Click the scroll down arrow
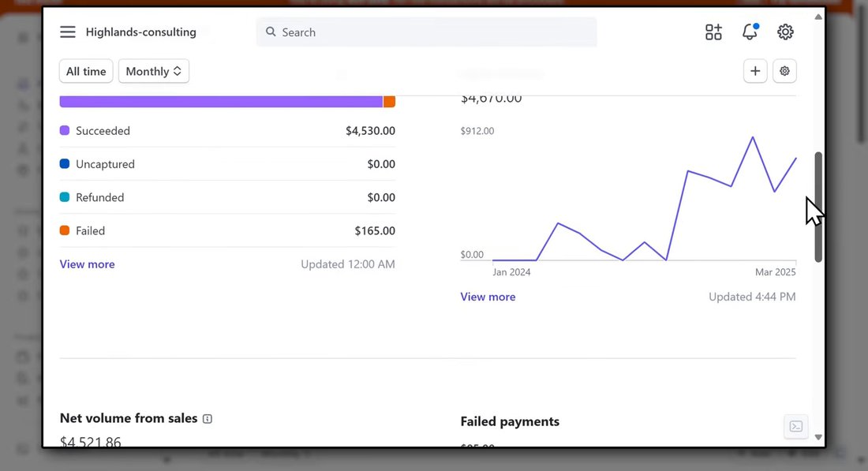Viewport: 868px width, 471px height. pyautogui.click(x=818, y=437)
